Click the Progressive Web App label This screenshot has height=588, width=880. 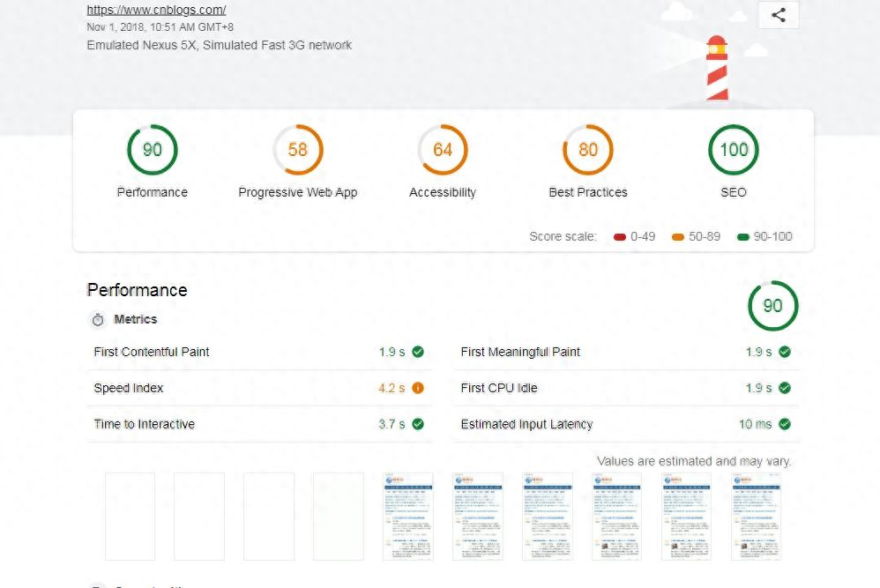tap(298, 192)
